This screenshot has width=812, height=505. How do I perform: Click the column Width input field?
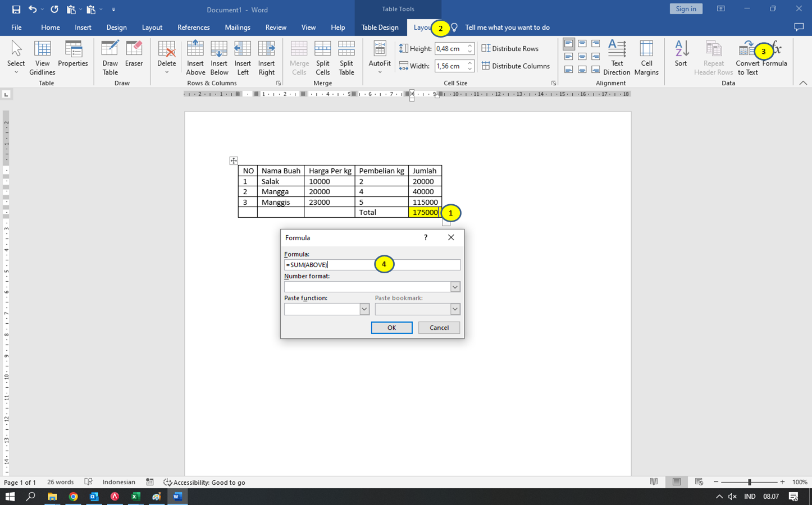[x=450, y=66]
